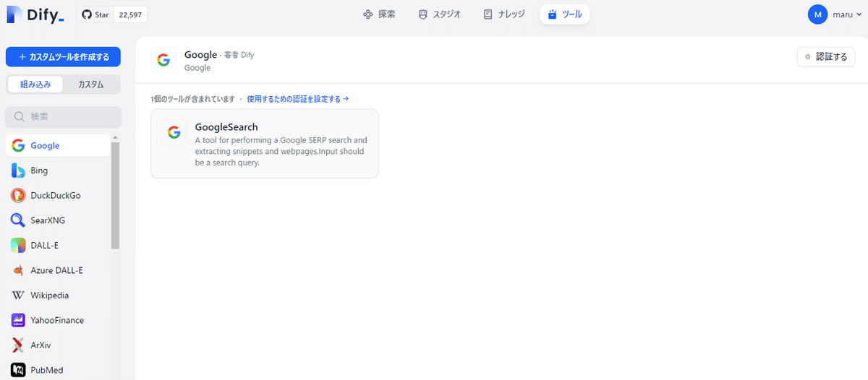Click the tool list scrollbar
Image resolution: width=868 pixels, height=380 pixels.
[115, 195]
